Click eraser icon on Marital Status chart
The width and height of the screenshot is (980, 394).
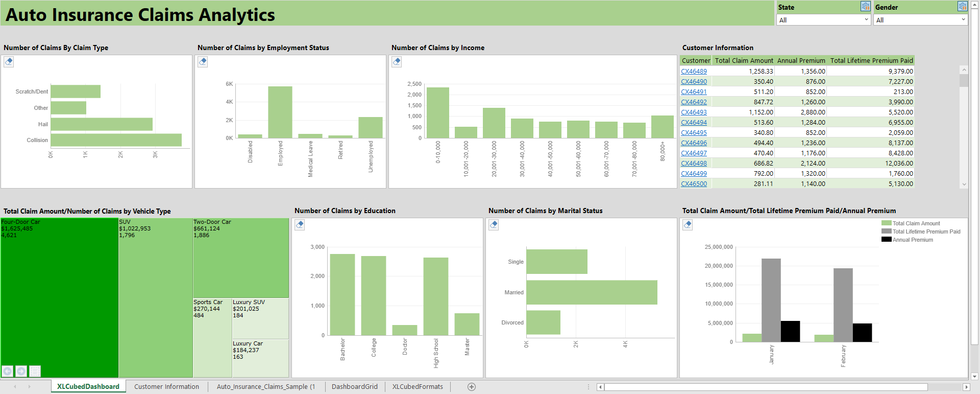click(494, 225)
